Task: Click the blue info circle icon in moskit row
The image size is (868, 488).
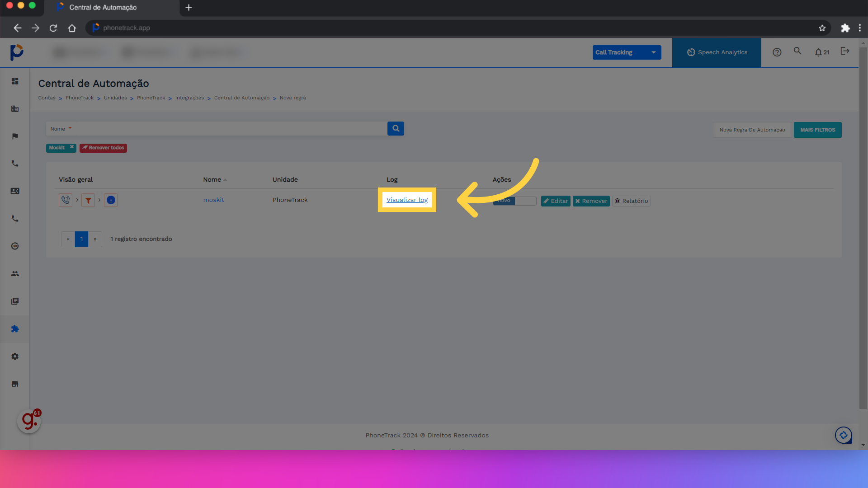Action: pyautogui.click(x=111, y=200)
